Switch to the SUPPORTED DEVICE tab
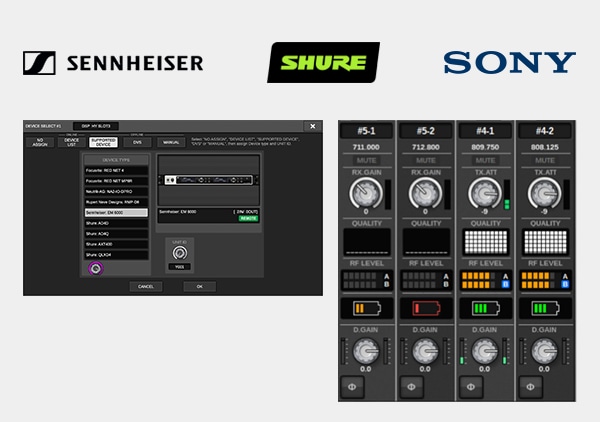This screenshot has width=600, height=422. (103, 143)
